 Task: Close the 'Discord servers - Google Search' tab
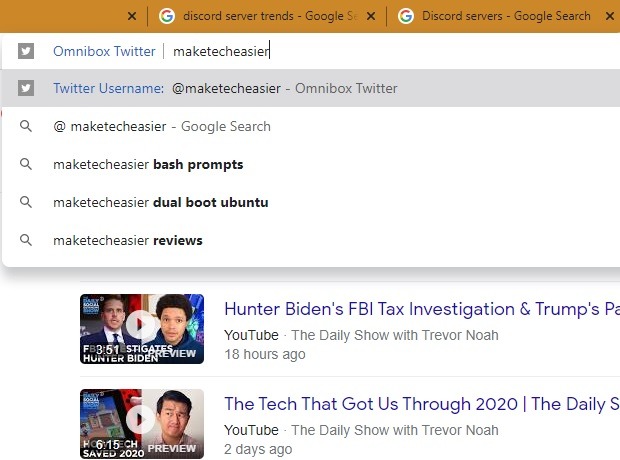click(610, 16)
